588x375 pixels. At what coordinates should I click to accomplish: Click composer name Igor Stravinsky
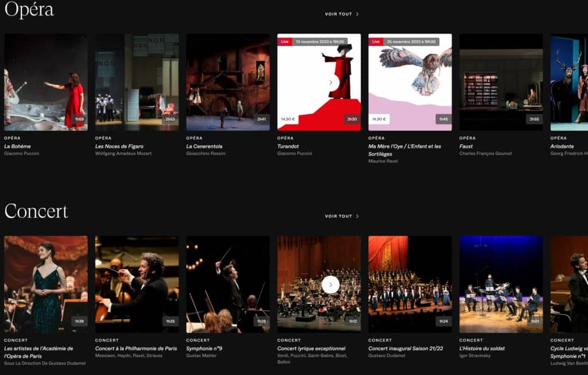475,355
